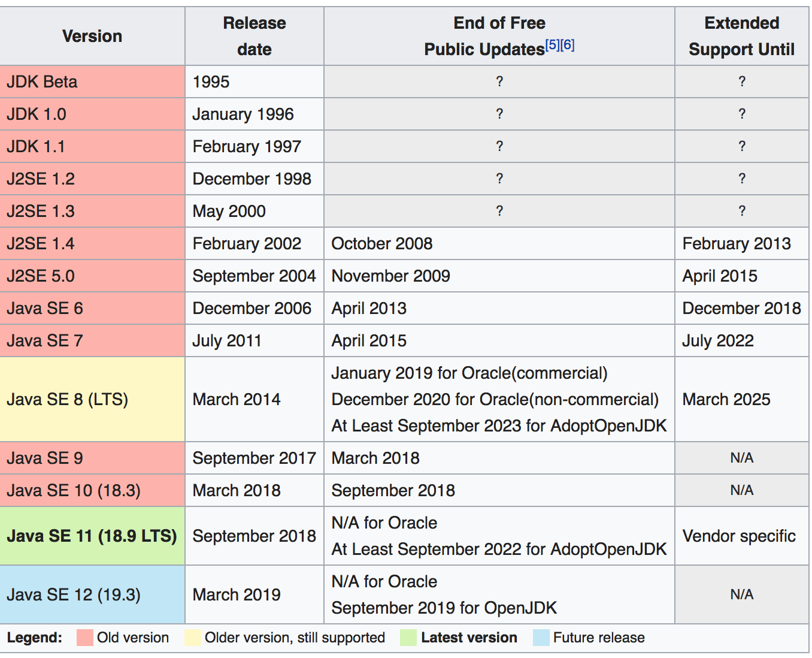Select the Java SE 6 version cell
The height and width of the screenshot is (658, 812).
[x=92, y=308]
